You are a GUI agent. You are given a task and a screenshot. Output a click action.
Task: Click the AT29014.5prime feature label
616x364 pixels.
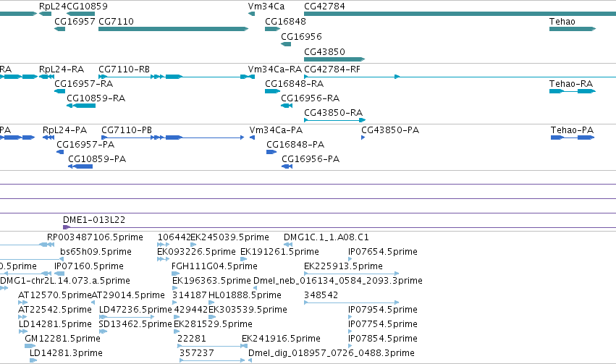click(128, 295)
